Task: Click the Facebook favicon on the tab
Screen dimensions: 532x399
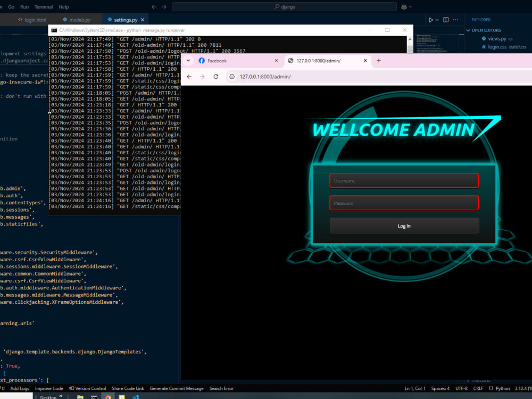Action: click(x=202, y=61)
